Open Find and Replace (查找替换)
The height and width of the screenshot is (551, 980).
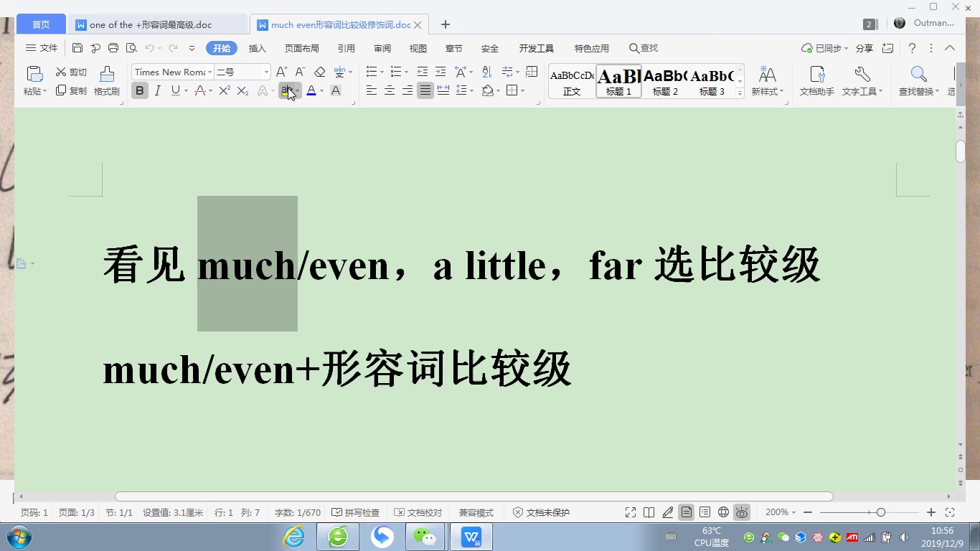[x=919, y=81]
